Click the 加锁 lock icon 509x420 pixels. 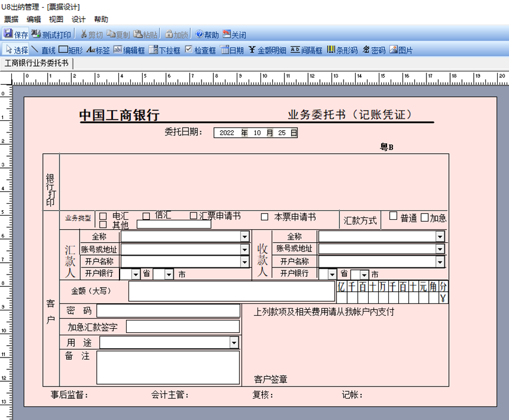169,34
